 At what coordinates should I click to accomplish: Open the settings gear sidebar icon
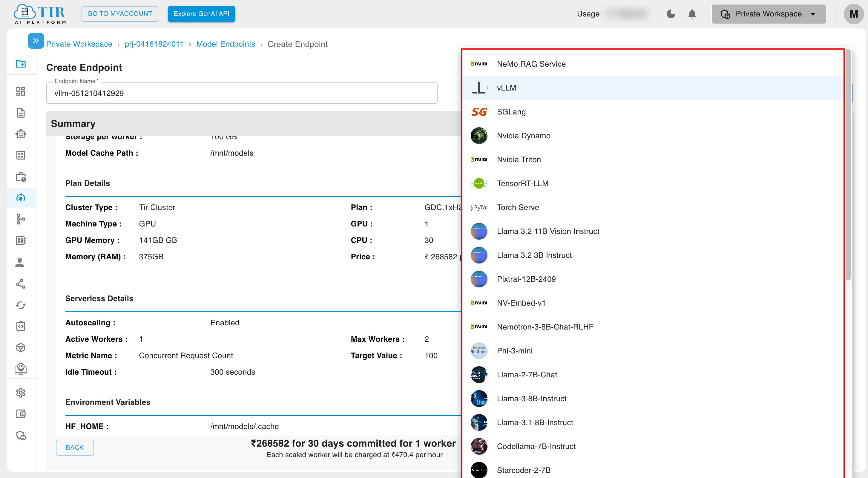(x=21, y=393)
